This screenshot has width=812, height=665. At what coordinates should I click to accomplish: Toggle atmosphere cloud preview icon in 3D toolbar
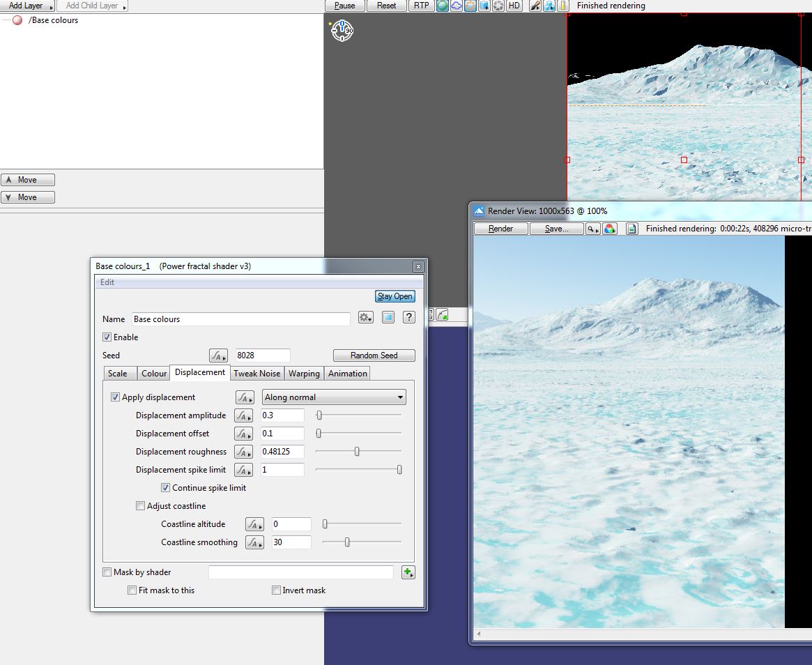click(x=457, y=6)
